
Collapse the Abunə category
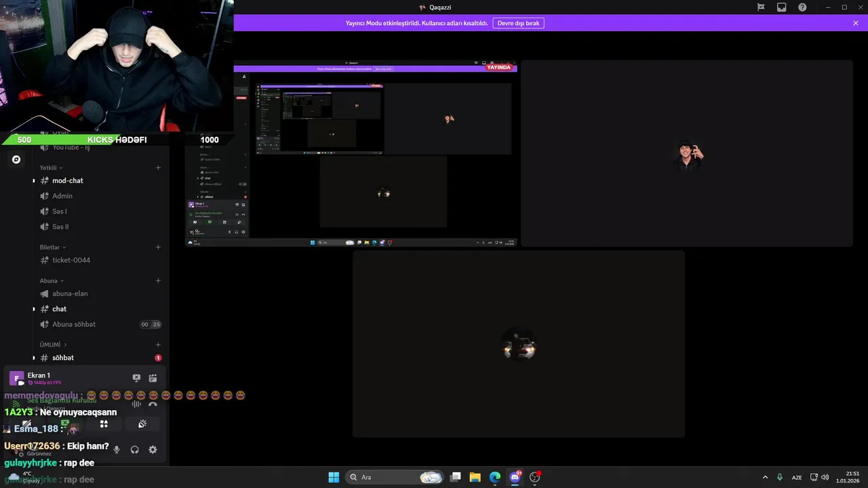[x=52, y=281]
